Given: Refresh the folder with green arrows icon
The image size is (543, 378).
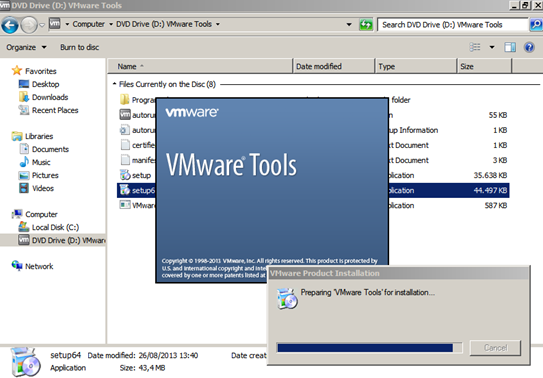Looking at the screenshot, I should pos(366,25).
